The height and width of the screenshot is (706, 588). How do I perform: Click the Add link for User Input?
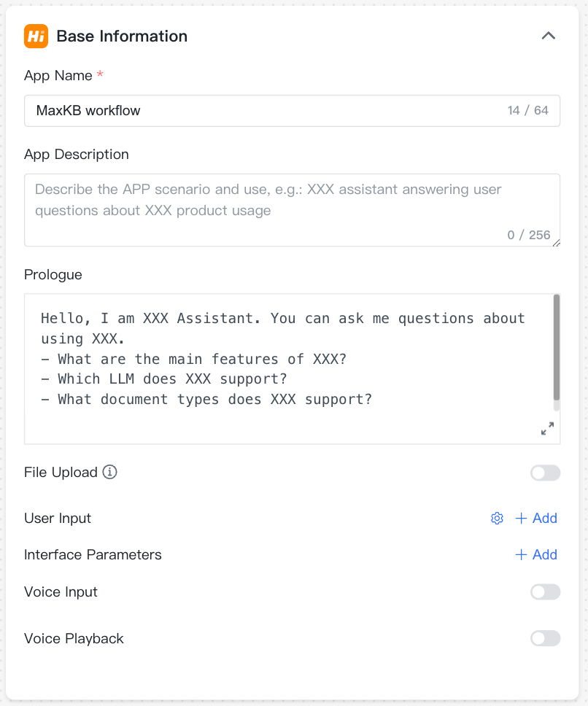[545, 519]
